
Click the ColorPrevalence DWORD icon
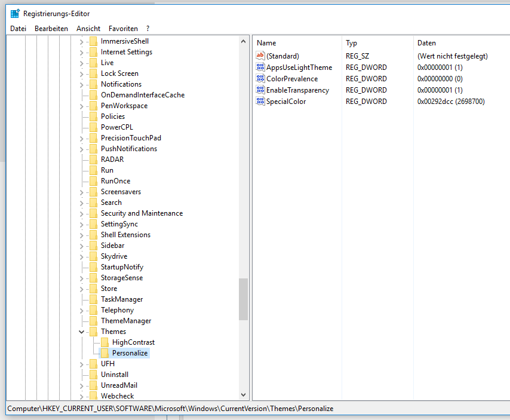point(260,78)
